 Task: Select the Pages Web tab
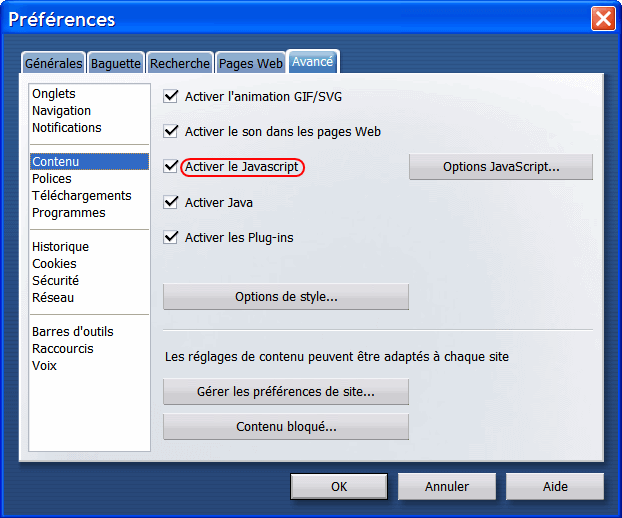250,63
